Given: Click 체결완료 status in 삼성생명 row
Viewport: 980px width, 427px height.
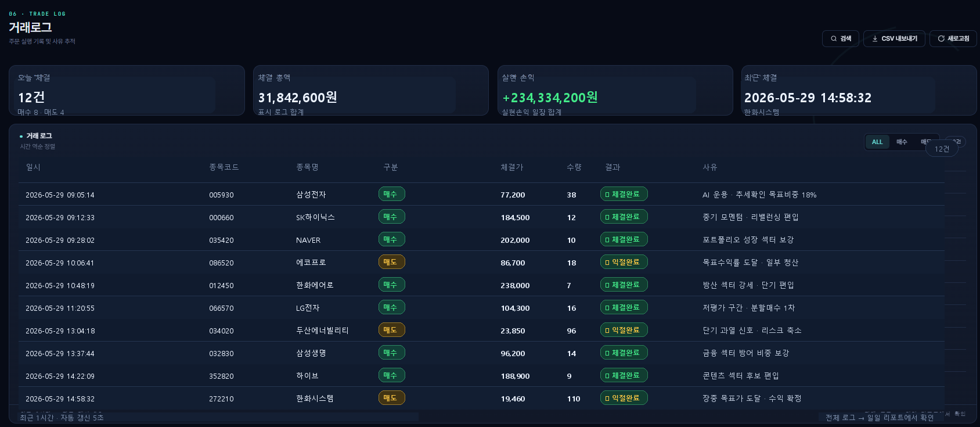Looking at the screenshot, I should coord(624,353).
